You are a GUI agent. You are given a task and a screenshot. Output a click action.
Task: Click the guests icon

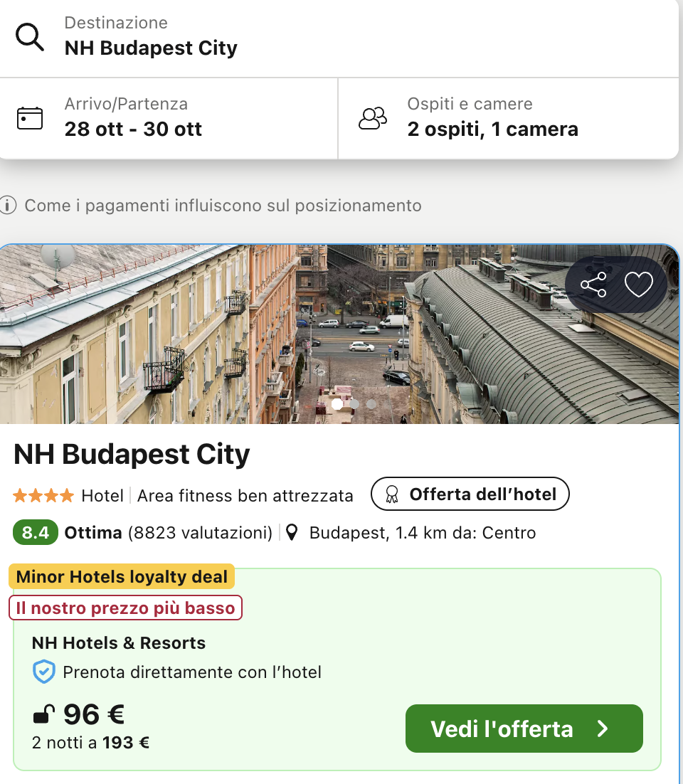(x=373, y=118)
